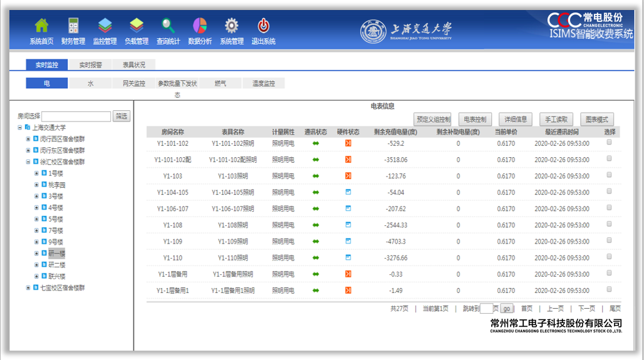The image size is (644, 360).
Task: Tick the selection box for Y1-108
Action: (609, 224)
